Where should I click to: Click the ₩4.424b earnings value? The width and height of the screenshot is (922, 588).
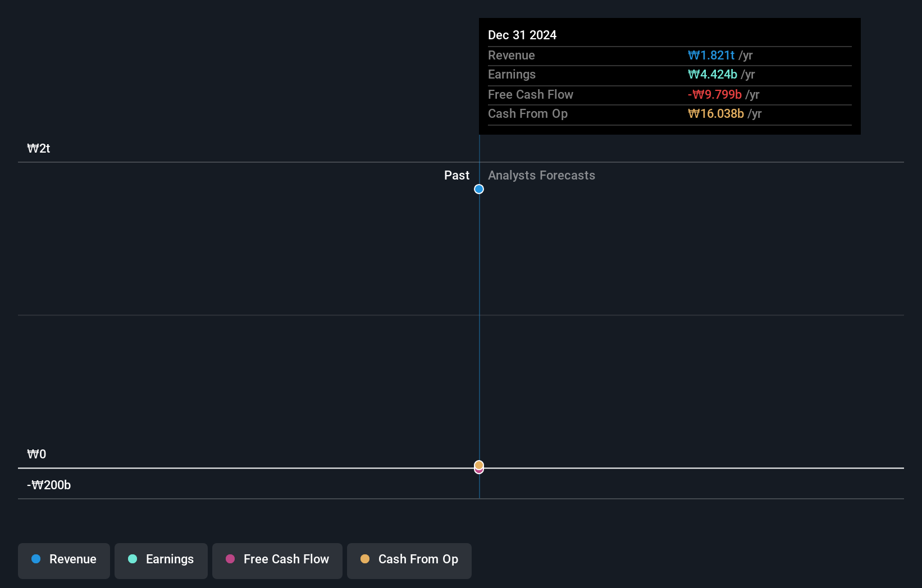tap(713, 75)
